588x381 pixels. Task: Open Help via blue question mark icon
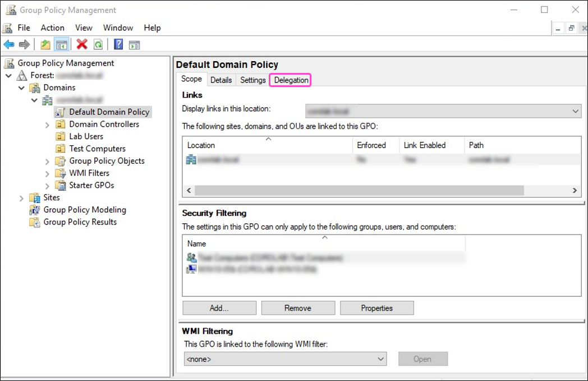[x=118, y=44]
